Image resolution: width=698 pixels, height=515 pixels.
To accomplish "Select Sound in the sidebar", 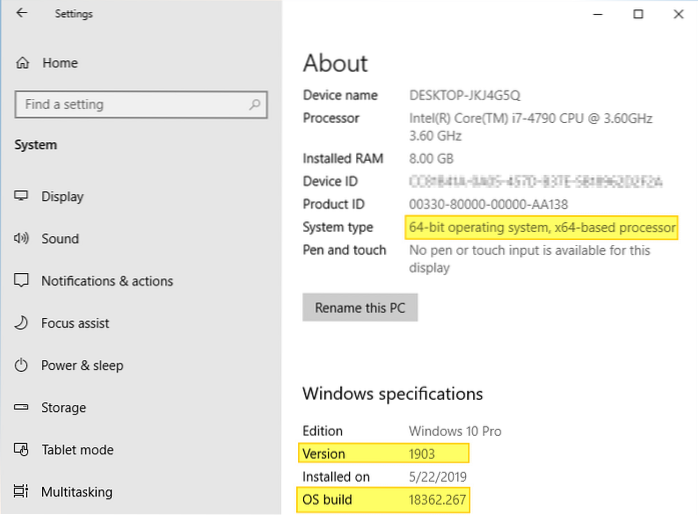I will click(60, 239).
